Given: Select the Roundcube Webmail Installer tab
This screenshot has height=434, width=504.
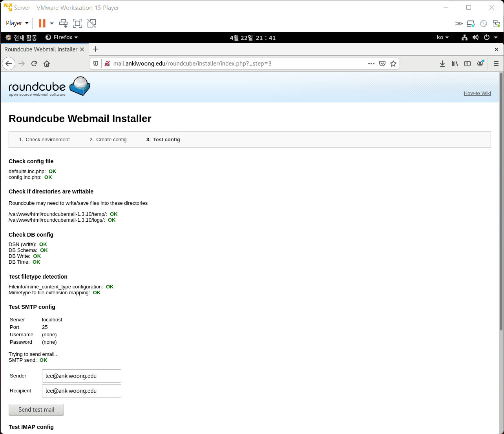Looking at the screenshot, I should click(41, 49).
